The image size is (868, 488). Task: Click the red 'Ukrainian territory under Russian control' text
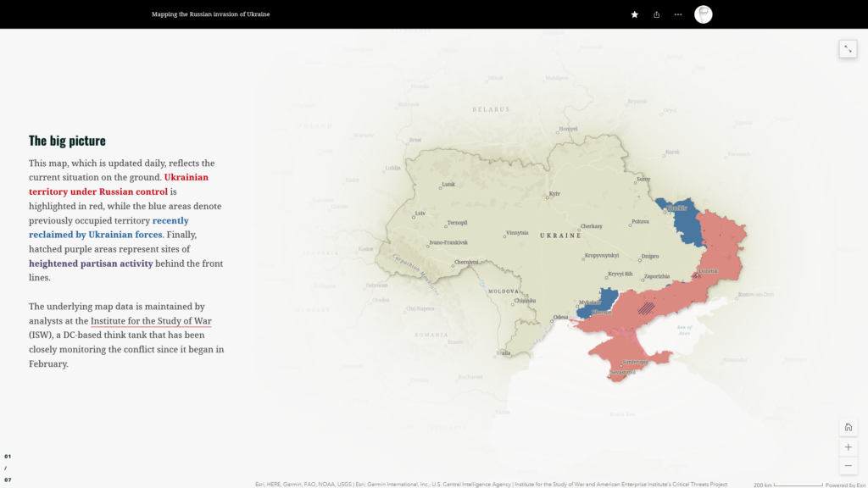click(x=118, y=185)
